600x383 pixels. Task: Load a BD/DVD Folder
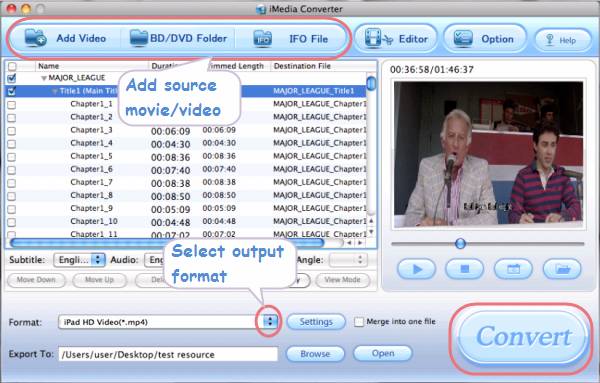click(x=178, y=38)
